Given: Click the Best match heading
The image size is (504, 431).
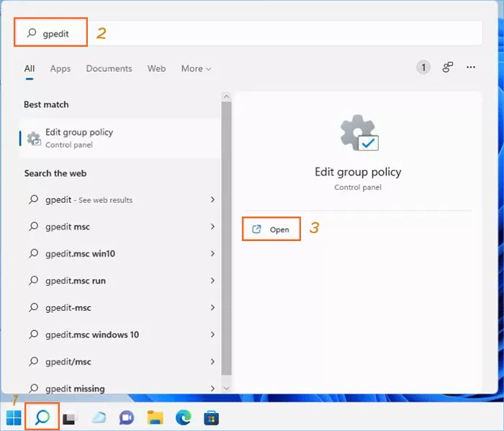Looking at the screenshot, I should [x=46, y=105].
